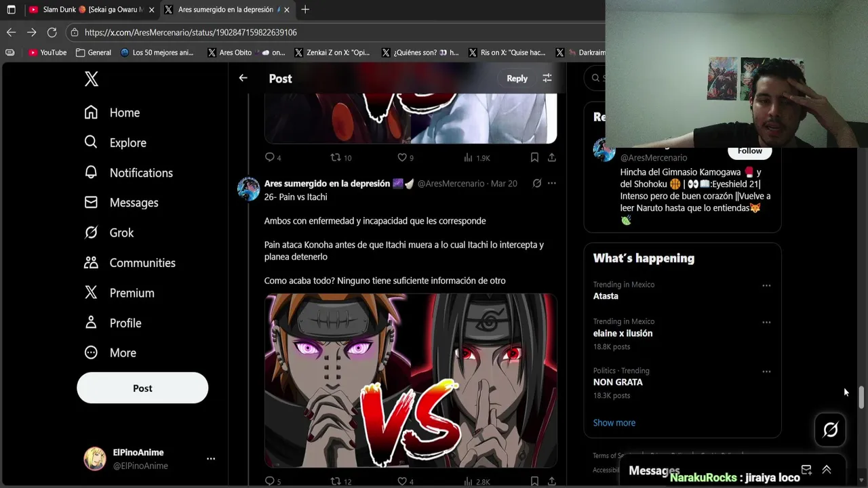Close the Ares sumergido tab

click(x=286, y=9)
